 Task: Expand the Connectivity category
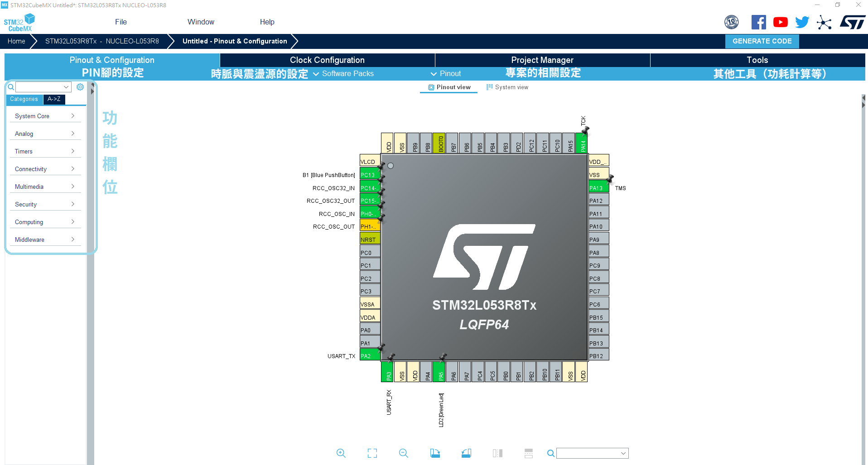[44, 169]
